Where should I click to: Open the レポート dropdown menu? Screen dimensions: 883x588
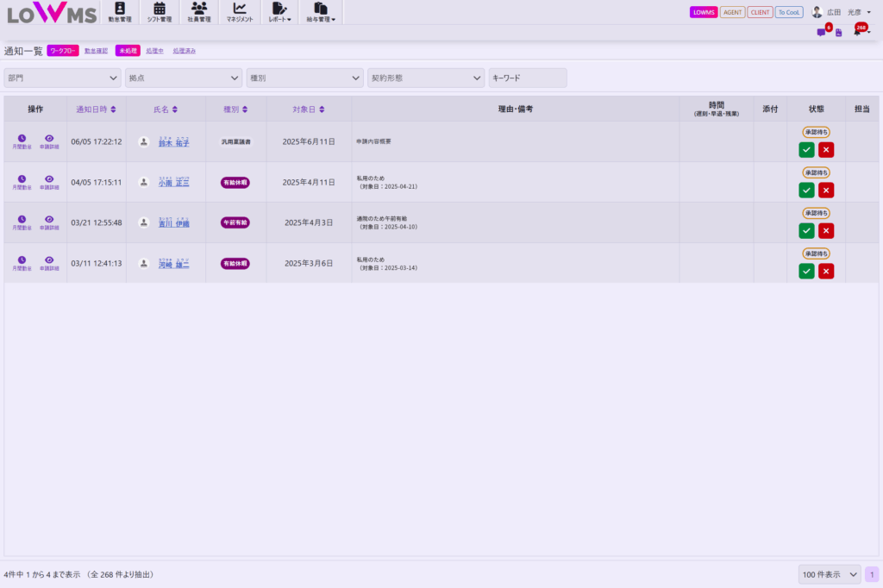click(x=279, y=12)
